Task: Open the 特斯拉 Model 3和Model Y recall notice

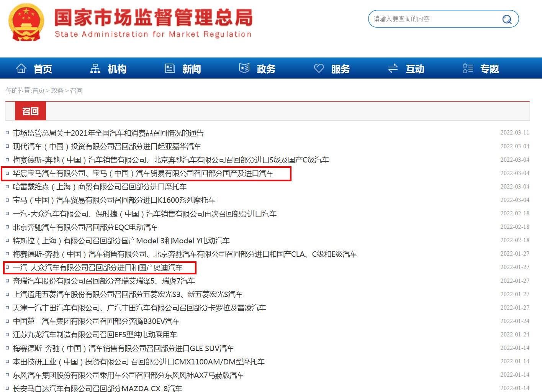Action: [121, 241]
